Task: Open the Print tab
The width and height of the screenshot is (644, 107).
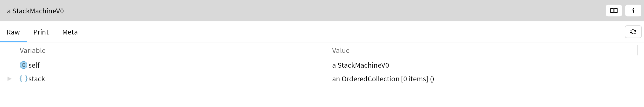Action: click(41, 32)
